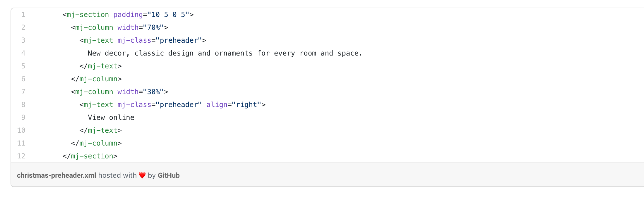This screenshot has height=197, width=644.
Task: Open the GitHub link in footer
Action: click(169, 175)
